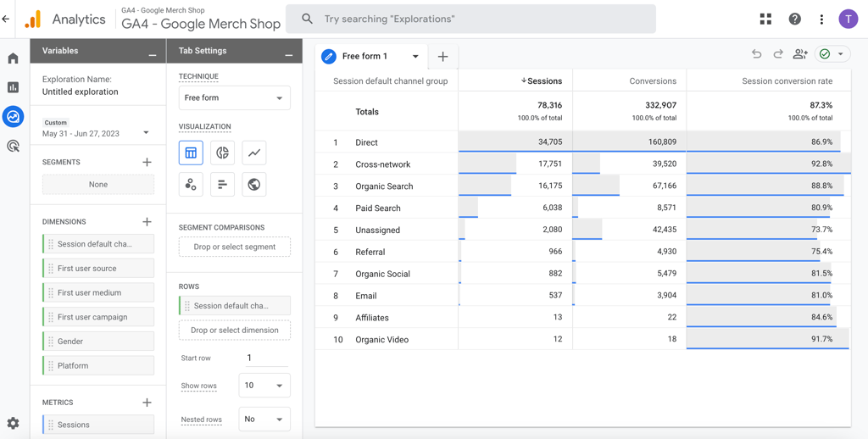The image size is (868, 439).
Task: Switch to the Free form 1 tab
Action: pyautogui.click(x=364, y=57)
